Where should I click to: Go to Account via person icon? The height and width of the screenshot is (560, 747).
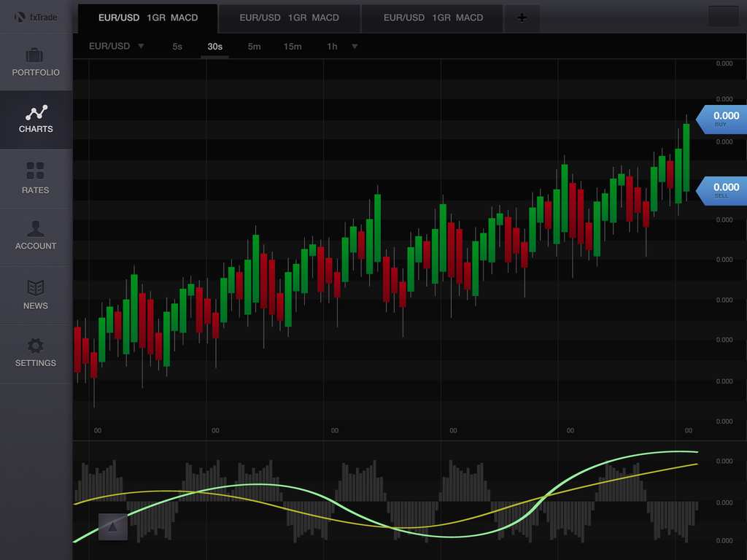coord(35,229)
